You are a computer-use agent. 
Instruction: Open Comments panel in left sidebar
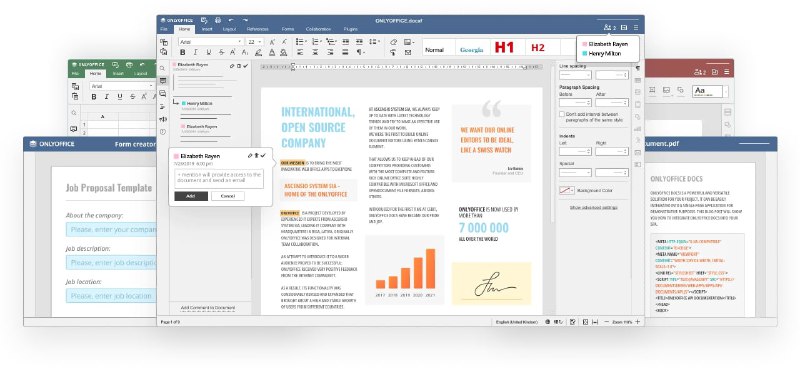click(163, 81)
